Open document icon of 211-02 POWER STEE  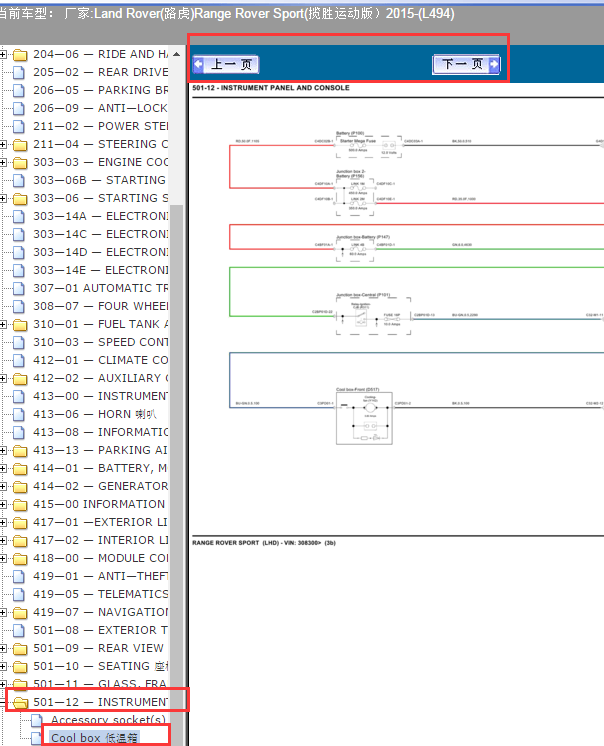tap(19, 127)
